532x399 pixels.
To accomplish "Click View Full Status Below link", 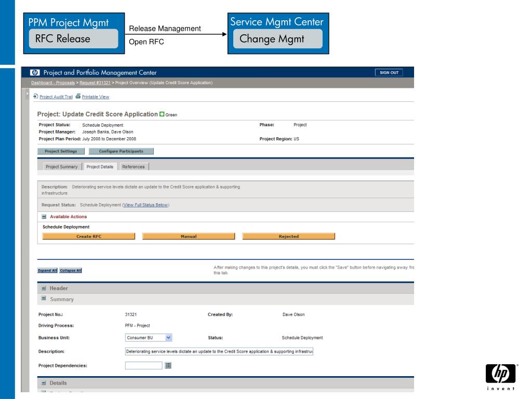I will click(x=145, y=205).
